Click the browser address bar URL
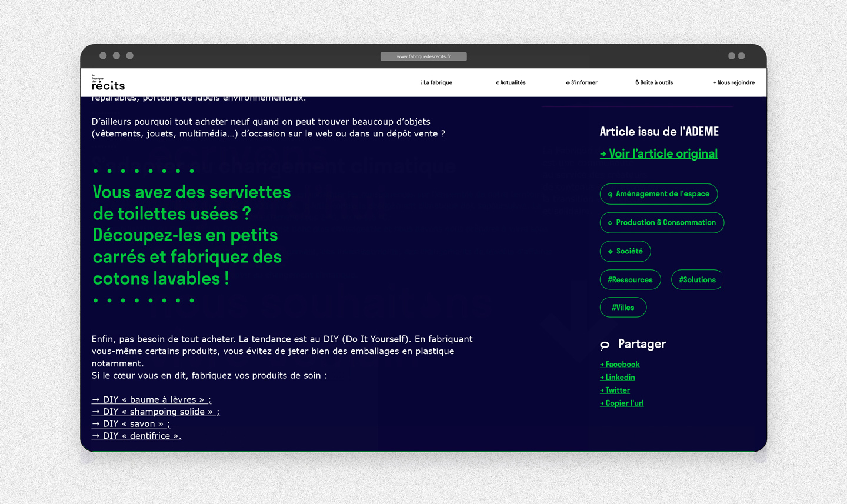This screenshot has height=504, width=847. coord(423,56)
